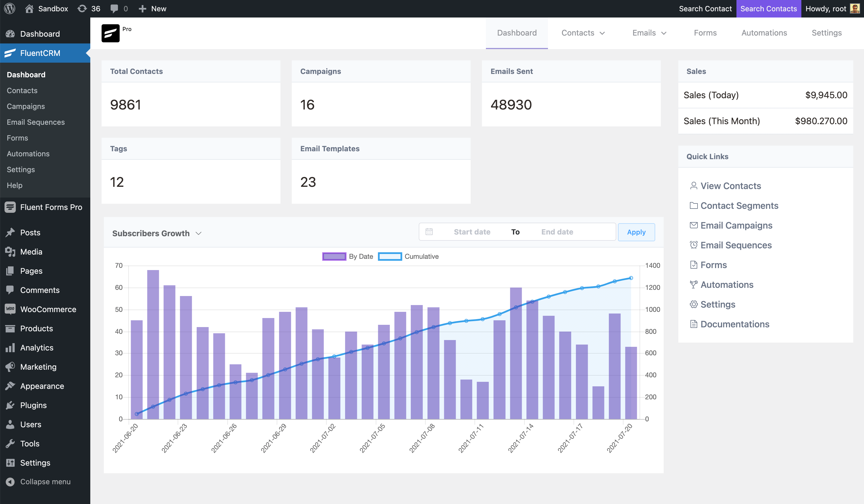Image resolution: width=864 pixels, height=504 pixels.
Task: Select the purple By Date color swatch
Action: tap(334, 256)
